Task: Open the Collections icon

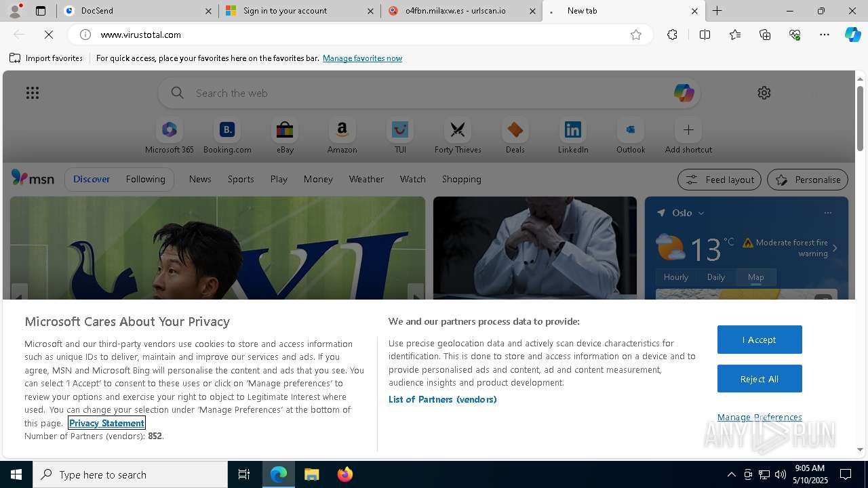Action: pos(765,35)
